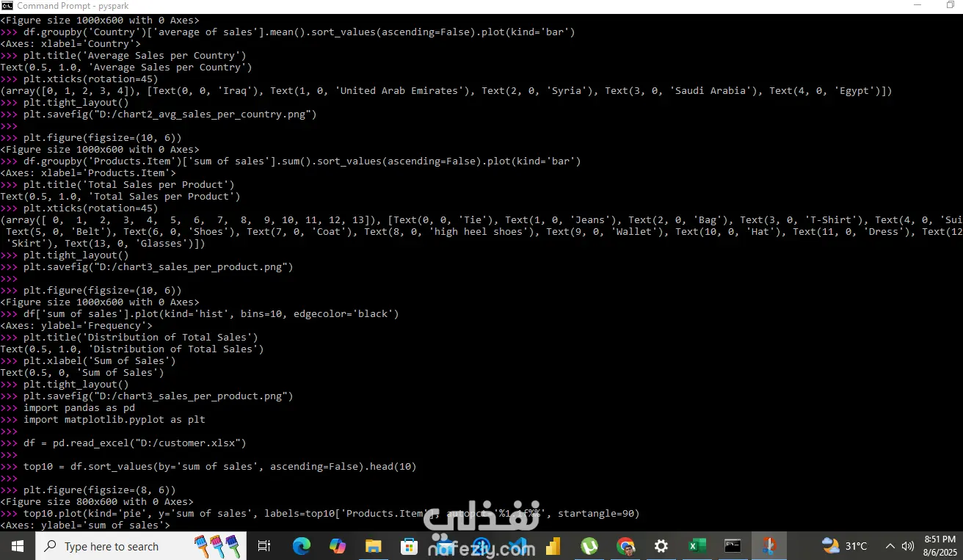Open Power BI from the taskbar
This screenshot has height=560, width=963.
[553, 546]
